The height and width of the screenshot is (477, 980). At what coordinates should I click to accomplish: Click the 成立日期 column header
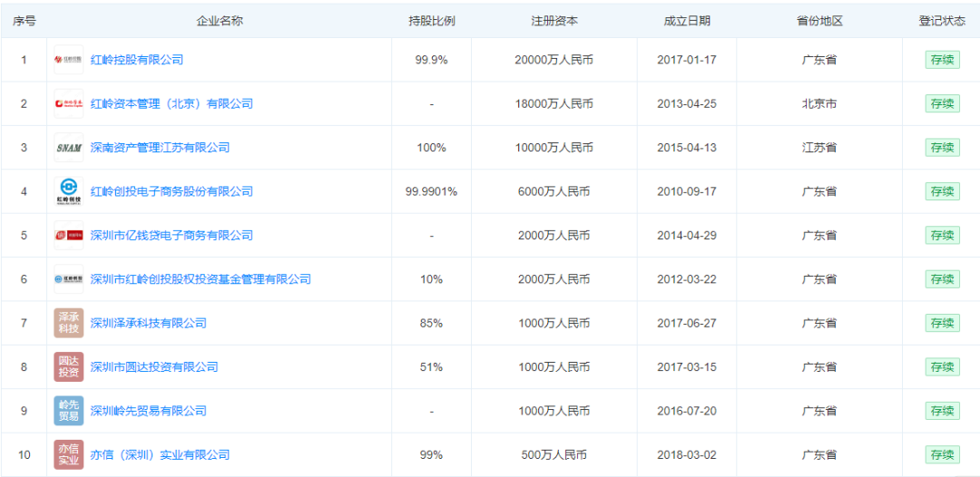(687, 21)
